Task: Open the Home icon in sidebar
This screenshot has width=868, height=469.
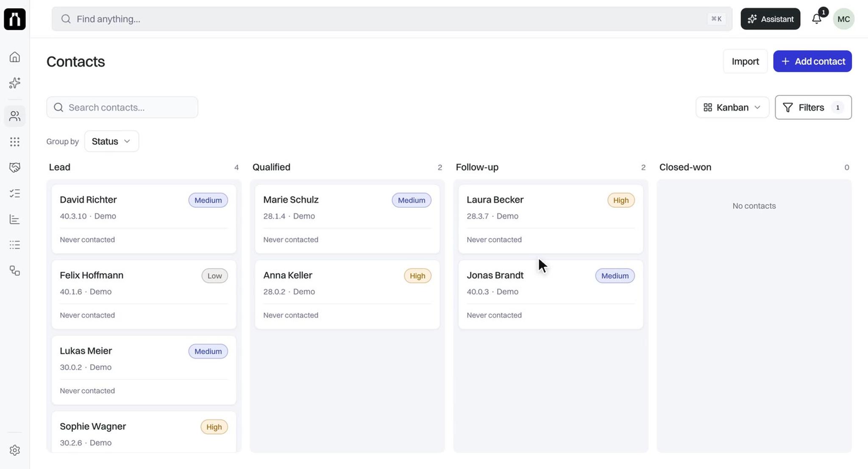Action: [15, 57]
